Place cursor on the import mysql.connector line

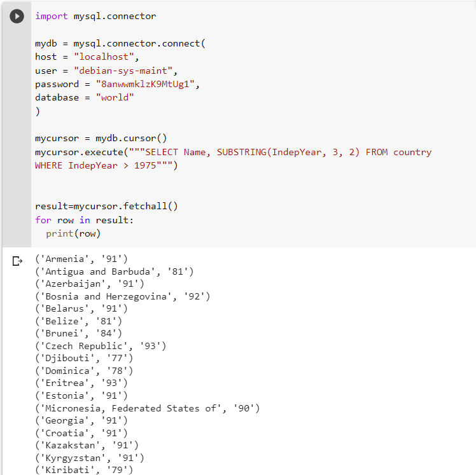(x=95, y=16)
